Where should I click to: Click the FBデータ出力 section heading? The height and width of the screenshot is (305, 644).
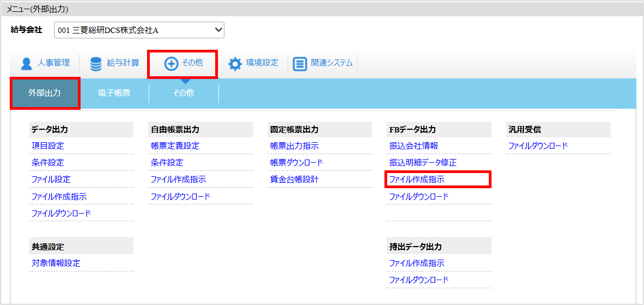tap(413, 130)
